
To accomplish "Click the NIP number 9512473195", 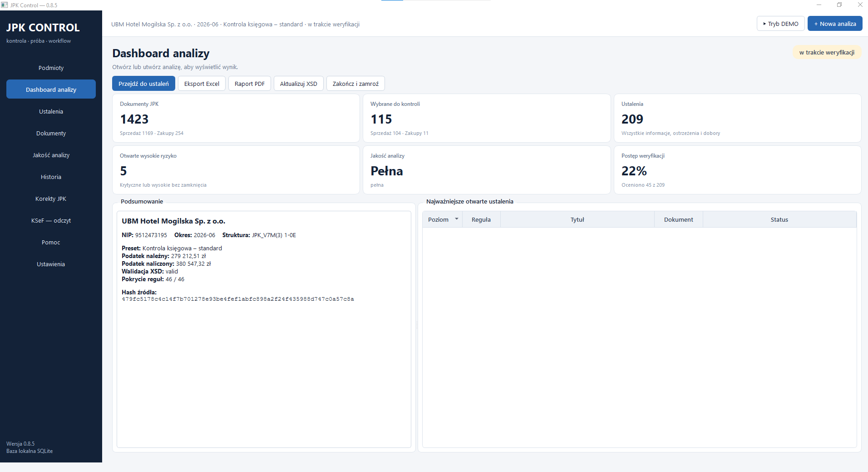I will (x=151, y=235).
